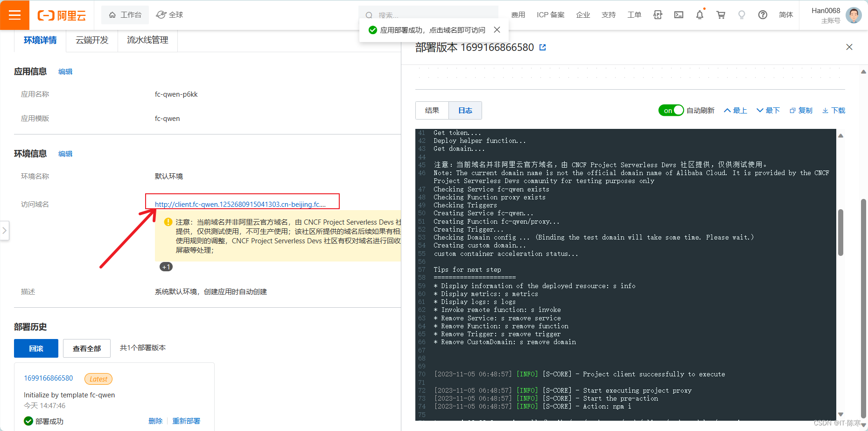Click the 删除 link for the deployment
The width and height of the screenshot is (868, 431).
coord(155,421)
